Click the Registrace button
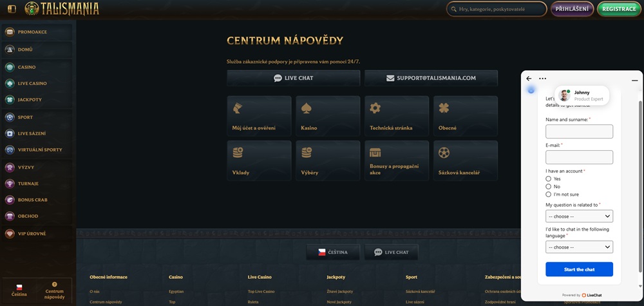 [619, 8]
